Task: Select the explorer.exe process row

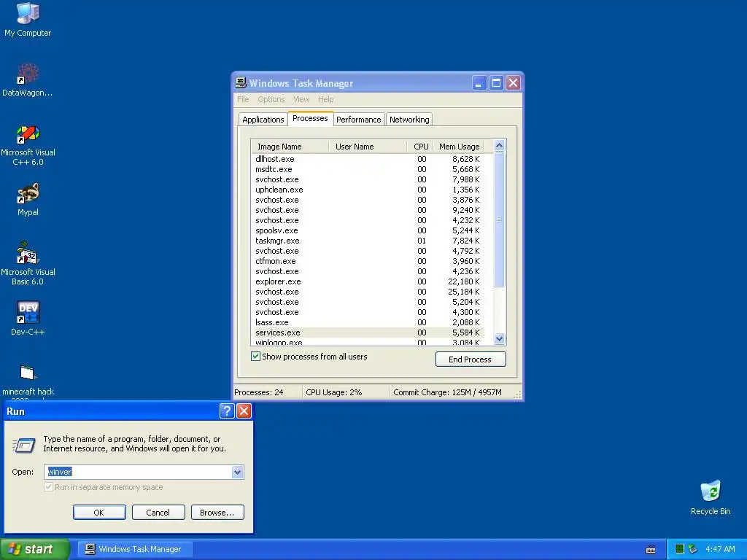Action: (x=368, y=281)
